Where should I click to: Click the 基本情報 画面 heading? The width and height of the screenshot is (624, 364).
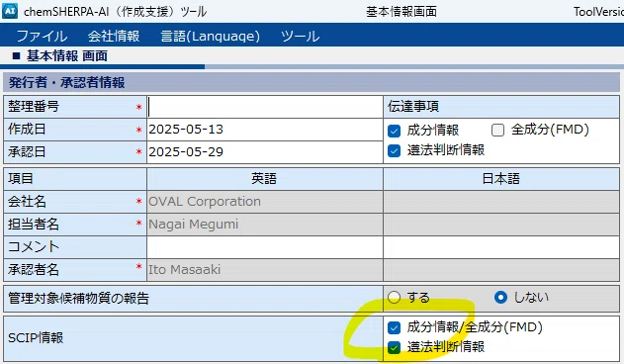pyautogui.click(x=67, y=56)
